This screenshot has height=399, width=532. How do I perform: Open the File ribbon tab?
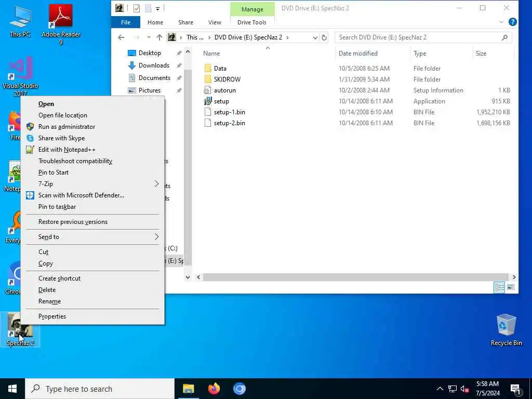126,22
